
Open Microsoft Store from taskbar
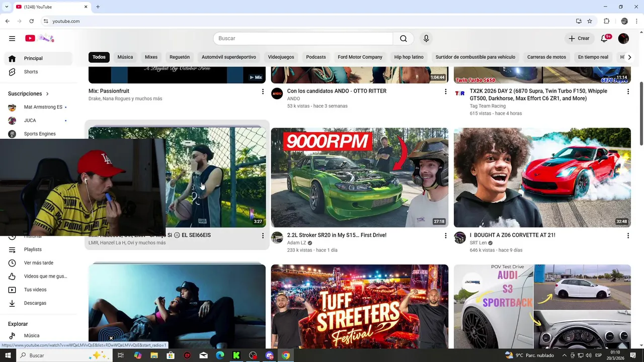[x=171, y=355]
